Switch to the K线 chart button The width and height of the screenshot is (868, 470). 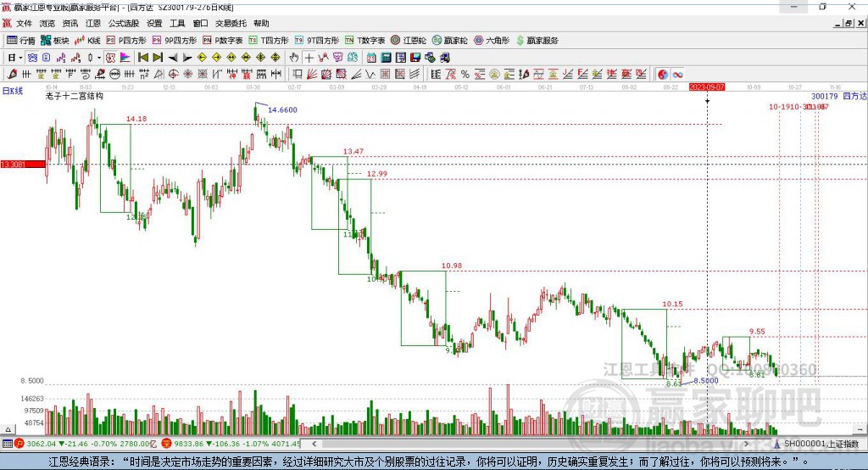point(87,41)
